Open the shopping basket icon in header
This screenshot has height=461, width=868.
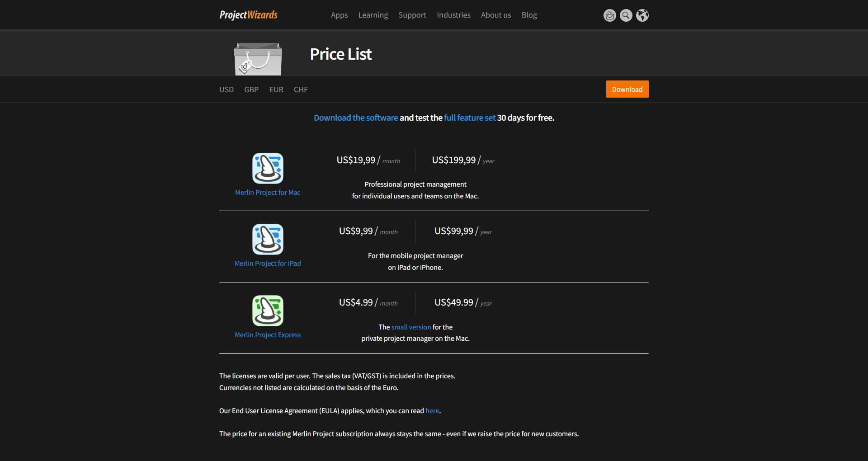610,15
